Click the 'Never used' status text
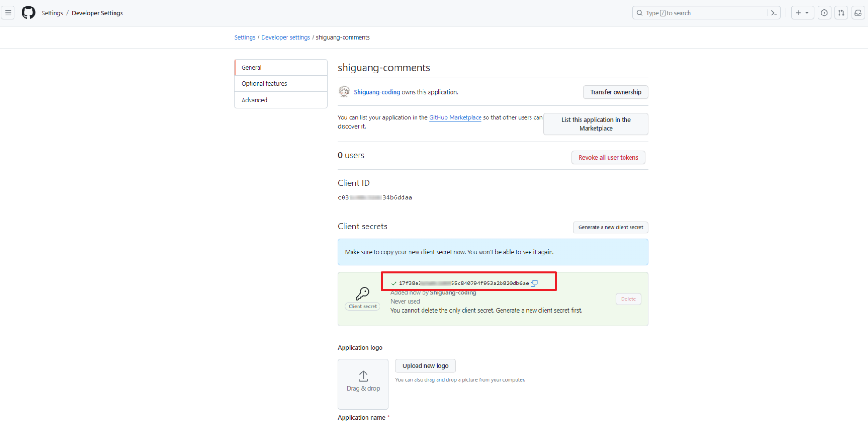 pos(405,301)
